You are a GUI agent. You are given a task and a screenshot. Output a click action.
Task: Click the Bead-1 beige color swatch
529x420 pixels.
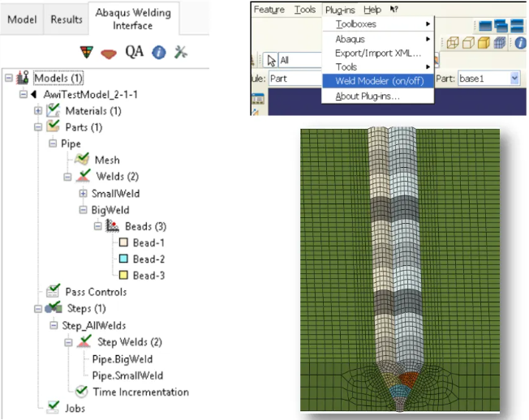123,242
